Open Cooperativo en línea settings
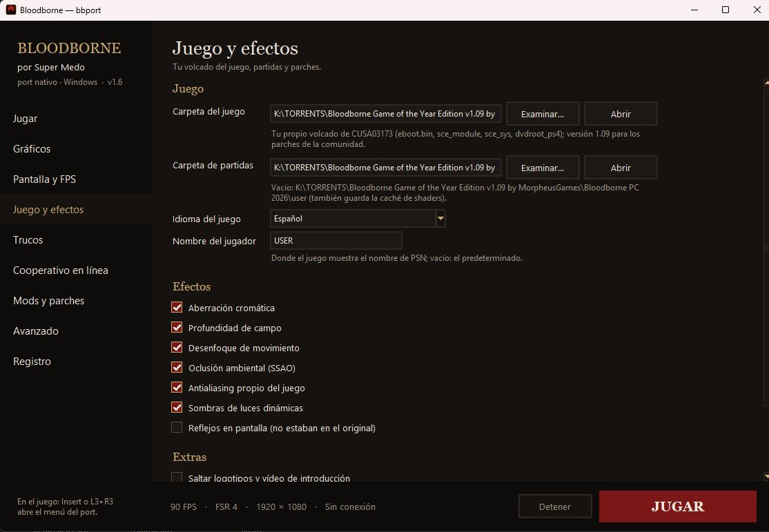The height and width of the screenshot is (532, 769). 76,270
